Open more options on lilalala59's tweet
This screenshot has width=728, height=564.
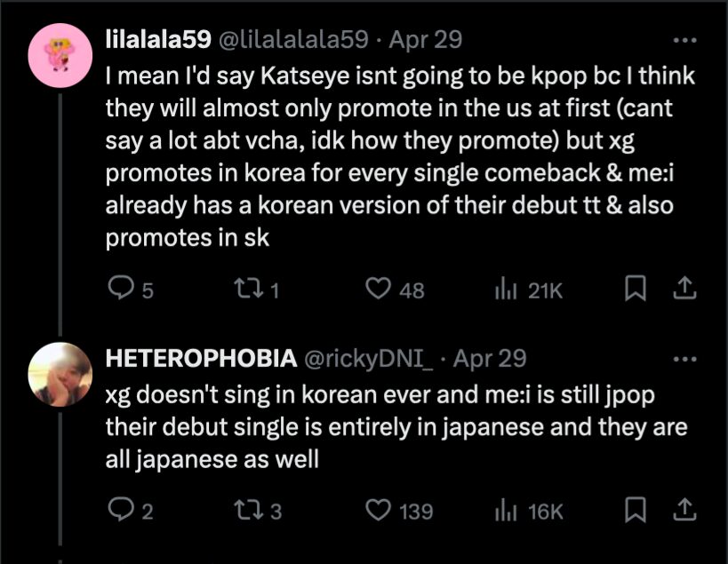tap(685, 40)
